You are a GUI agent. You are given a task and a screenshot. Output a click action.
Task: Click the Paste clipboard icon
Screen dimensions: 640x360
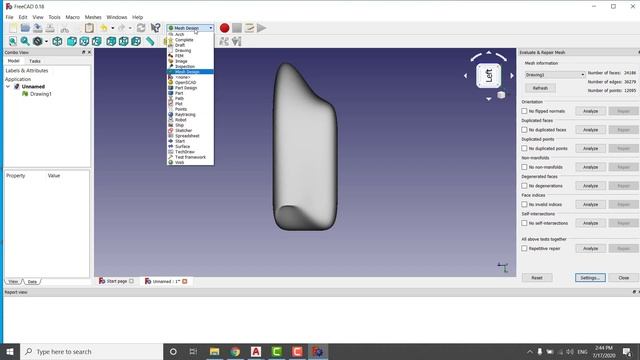click(89, 28)
